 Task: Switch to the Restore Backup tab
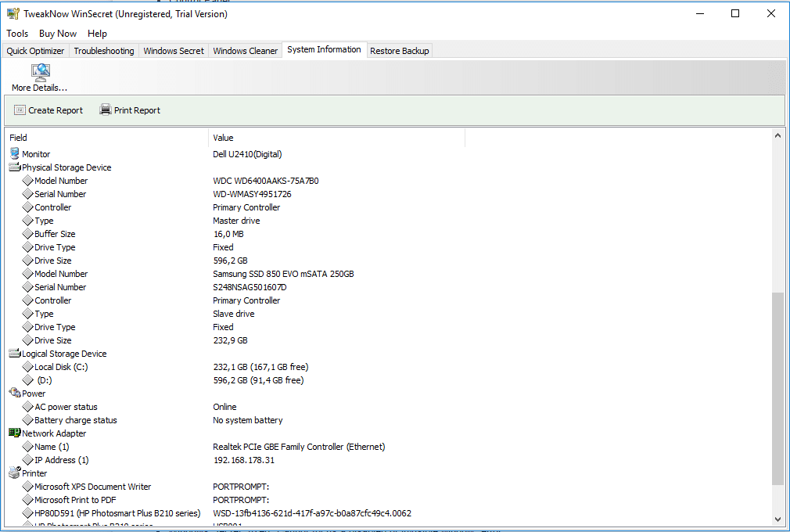pos(400,51)
